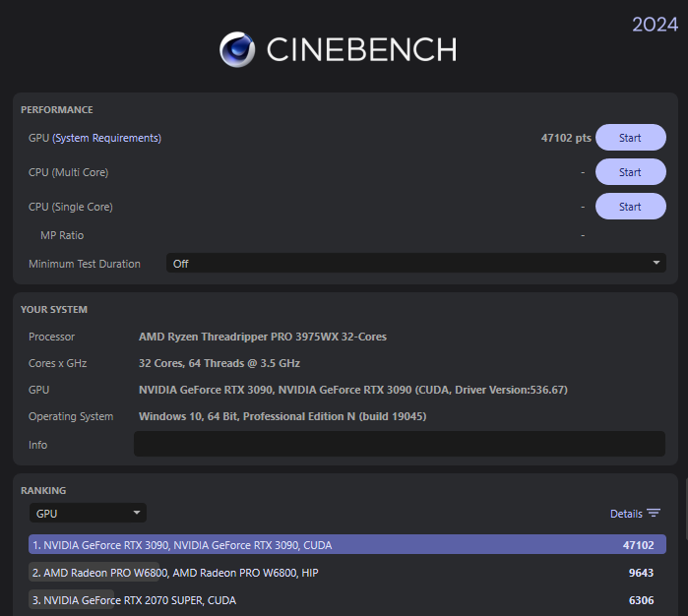Open the Ranking GPU category dropdown
The image size is (688, 616).
click(x=88, y=513)
